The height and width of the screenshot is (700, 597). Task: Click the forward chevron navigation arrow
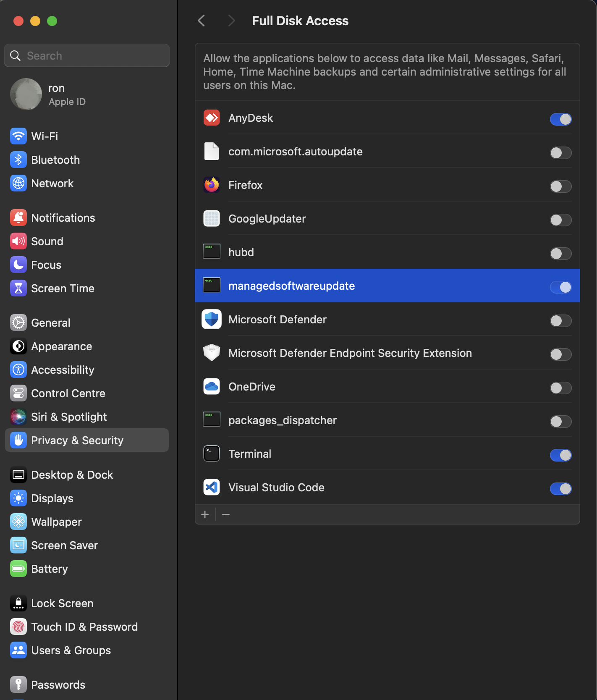click(x=231, y=21)
